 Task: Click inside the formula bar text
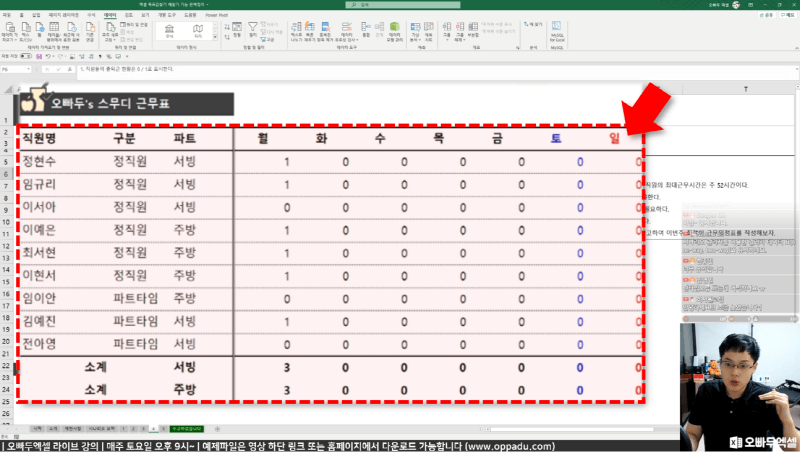127,69
